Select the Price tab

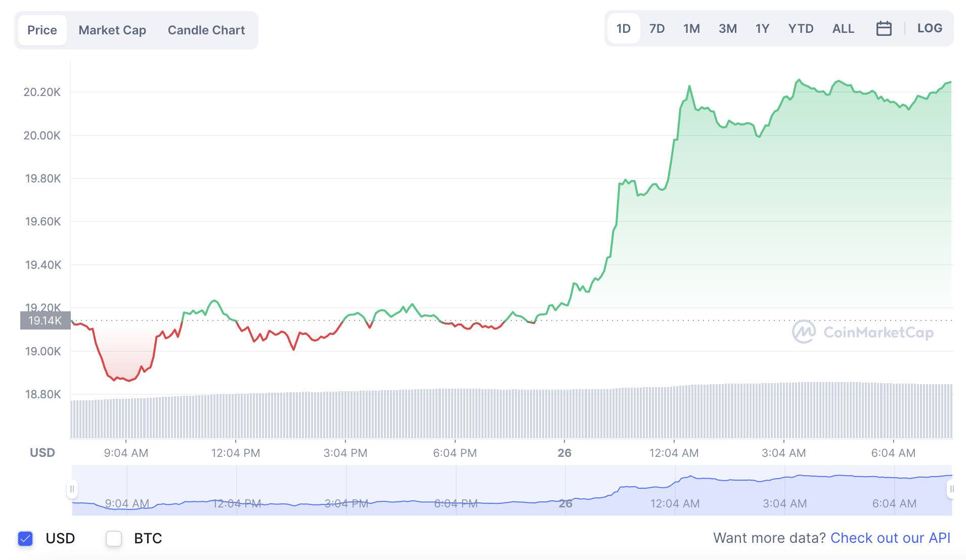pyautogui.click(x=42, y=30)
